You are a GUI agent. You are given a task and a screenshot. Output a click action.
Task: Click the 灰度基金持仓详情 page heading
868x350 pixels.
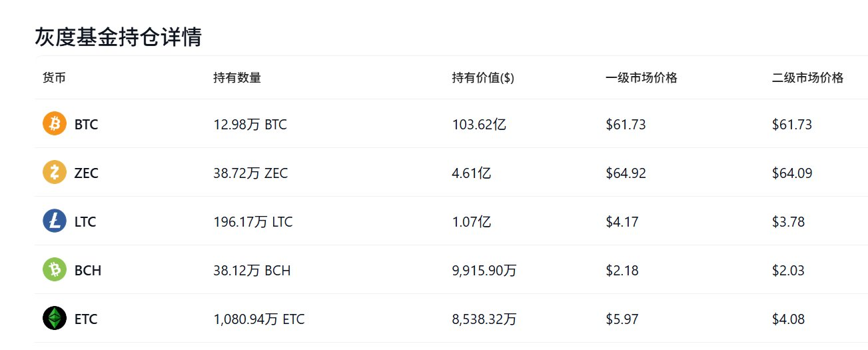[119, 37]
